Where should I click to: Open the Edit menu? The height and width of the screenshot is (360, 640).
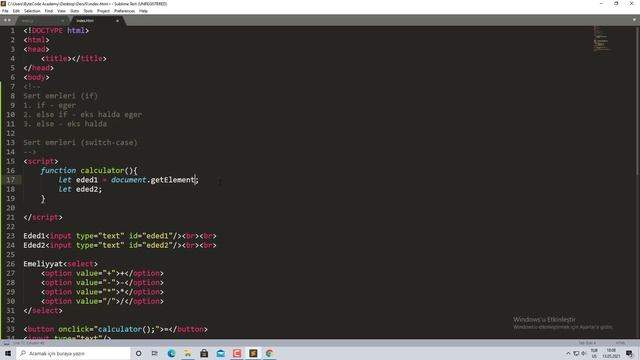tap(16, 11)
